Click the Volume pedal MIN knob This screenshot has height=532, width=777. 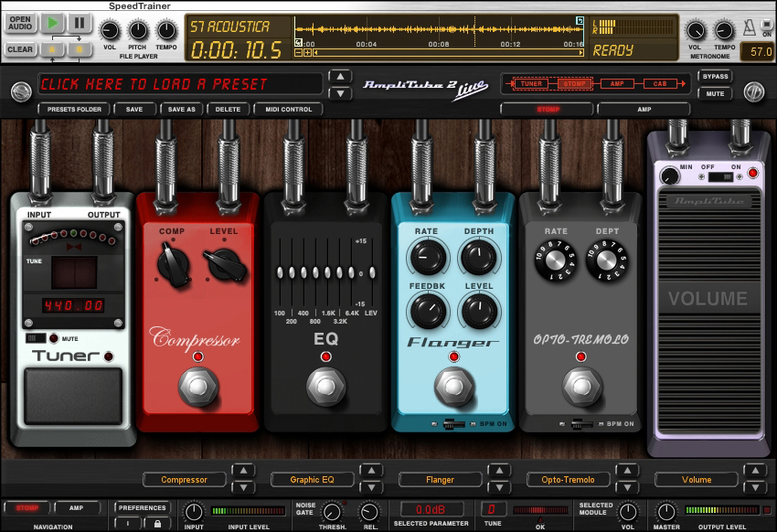click(x=670, y=176)
